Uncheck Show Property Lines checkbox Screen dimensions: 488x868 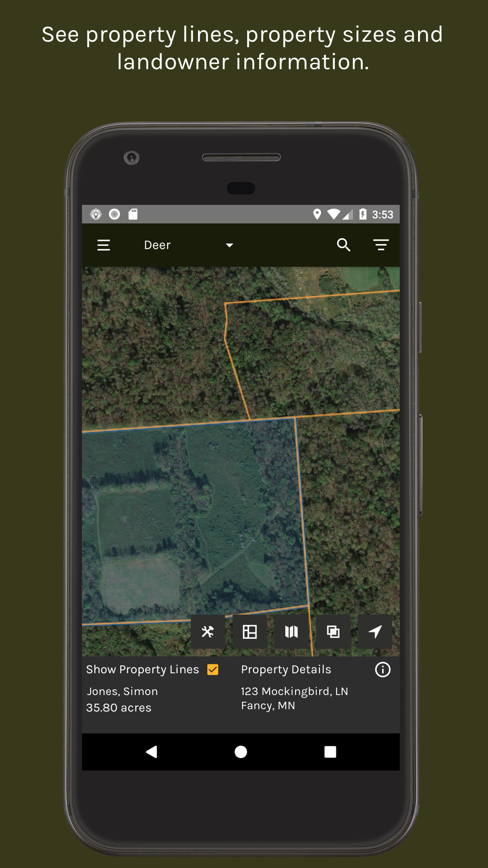click(x=213, y=669)
